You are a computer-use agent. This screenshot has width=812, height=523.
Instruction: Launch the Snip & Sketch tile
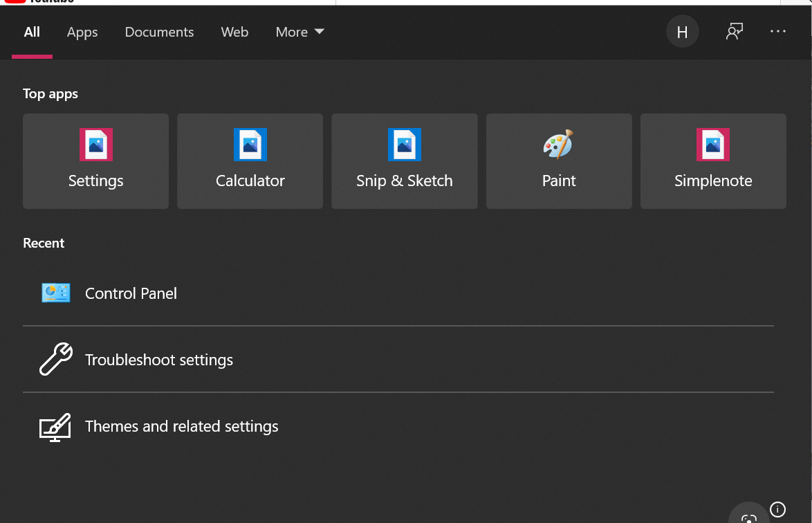tap(405, 161)
